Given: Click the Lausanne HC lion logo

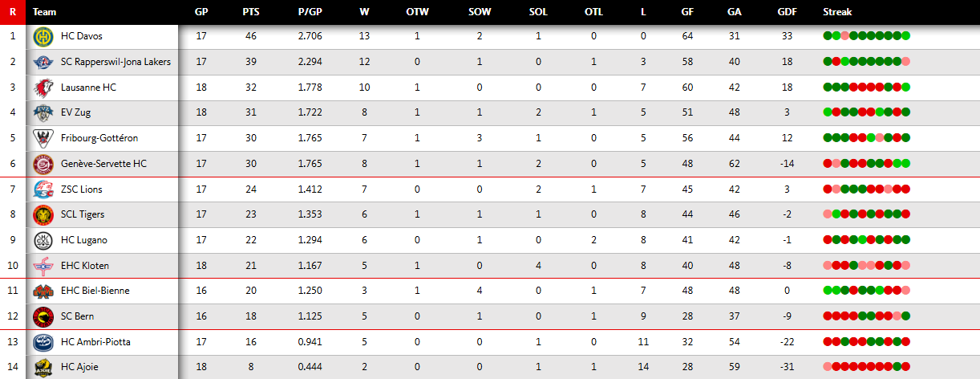Looking at the screenshot, I should point(43,88).
